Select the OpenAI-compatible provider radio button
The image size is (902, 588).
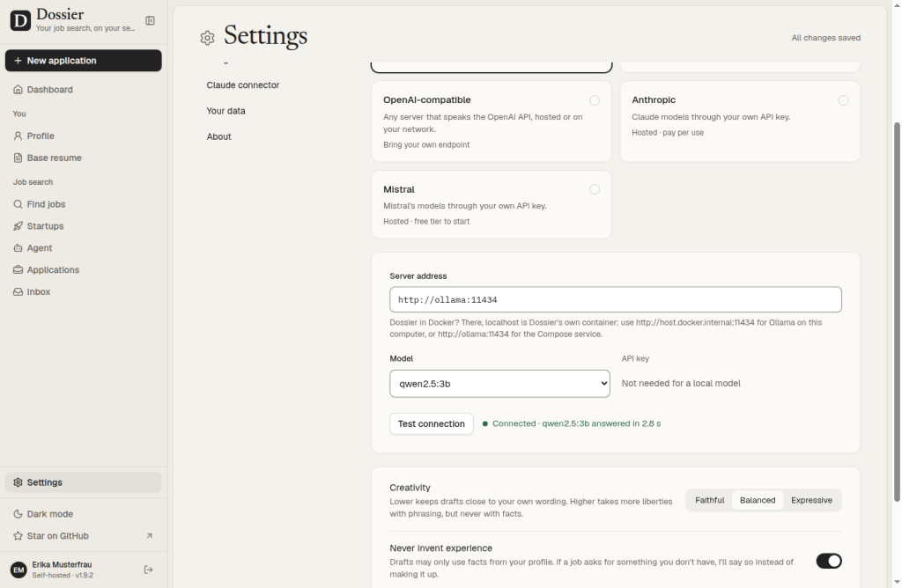(x=595, y=100)
